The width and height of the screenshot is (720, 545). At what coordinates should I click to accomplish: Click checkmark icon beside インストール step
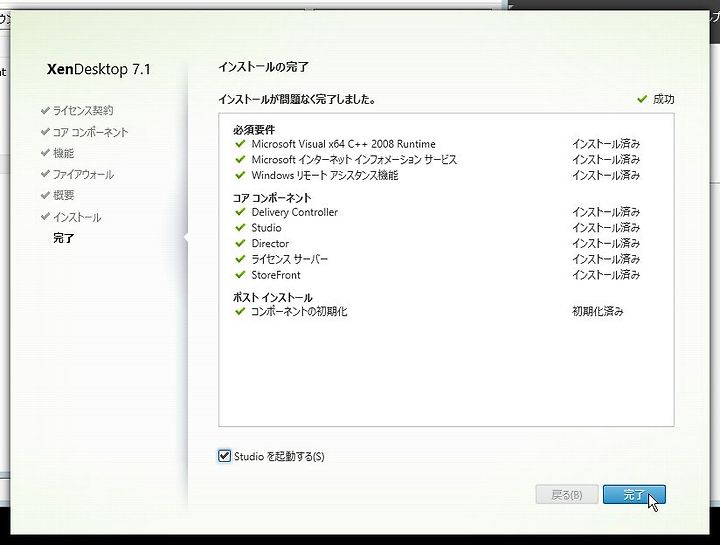pos(45,216)
